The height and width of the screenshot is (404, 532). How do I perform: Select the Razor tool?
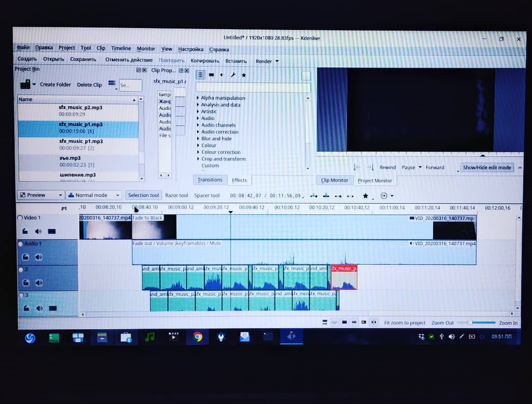pyautogui.click(x=176, y=195)
